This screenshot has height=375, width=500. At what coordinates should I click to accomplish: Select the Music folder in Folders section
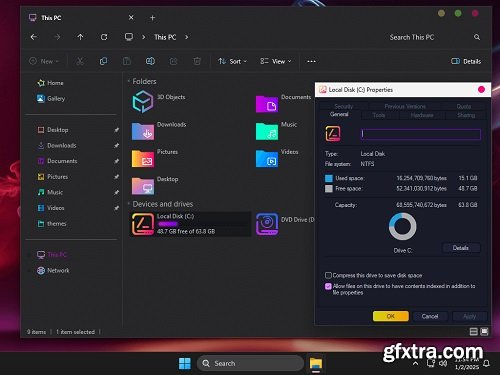[x=267, y=131]
